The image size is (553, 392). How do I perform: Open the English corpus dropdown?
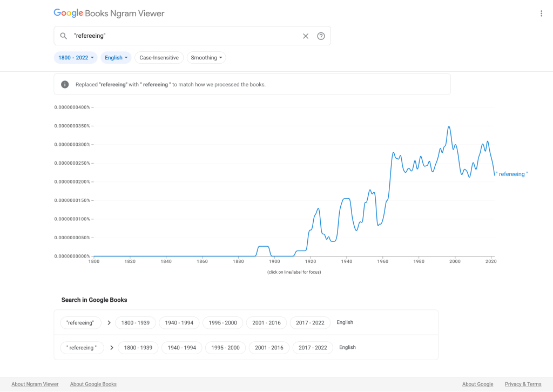pyautogui.click(x=116, y=58)
